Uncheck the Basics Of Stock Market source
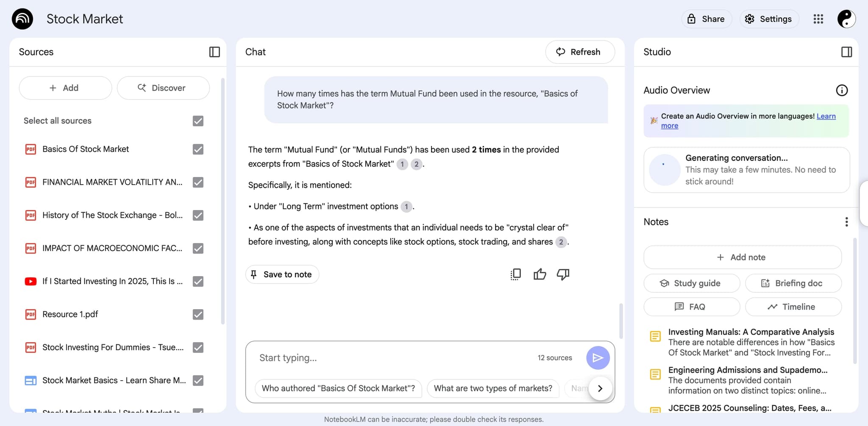Screen dimensions: 868x426 (x=198, y=149)
